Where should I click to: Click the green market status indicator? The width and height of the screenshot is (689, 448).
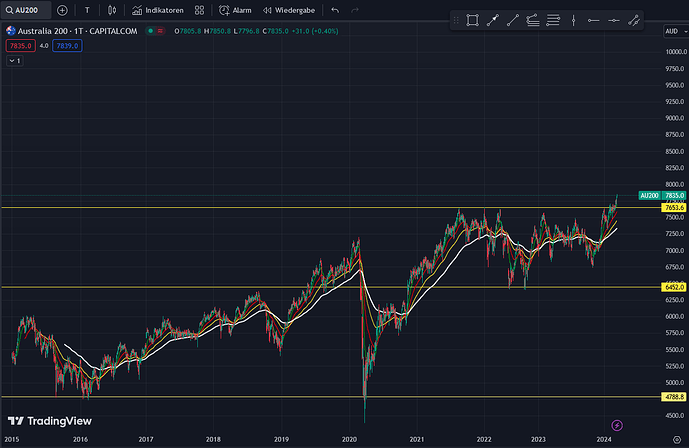point(150,31)
